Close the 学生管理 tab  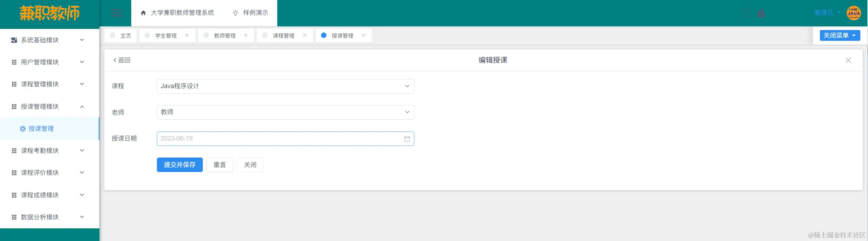point(187,35)
